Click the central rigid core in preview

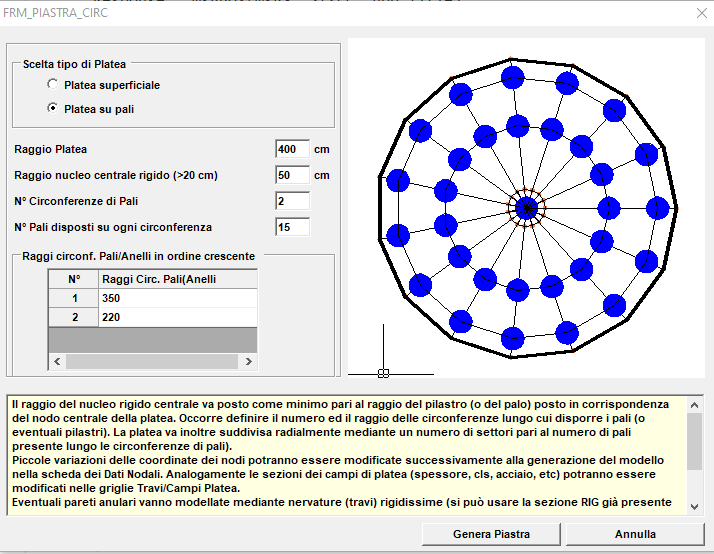(526, 208)
